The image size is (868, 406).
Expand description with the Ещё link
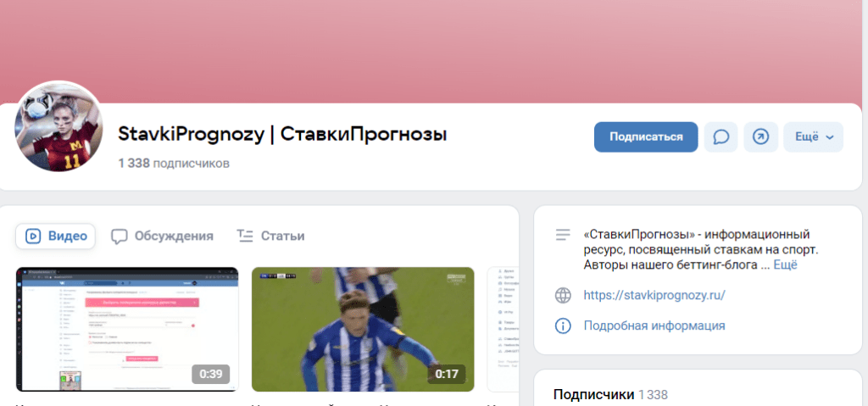point(785,265)
